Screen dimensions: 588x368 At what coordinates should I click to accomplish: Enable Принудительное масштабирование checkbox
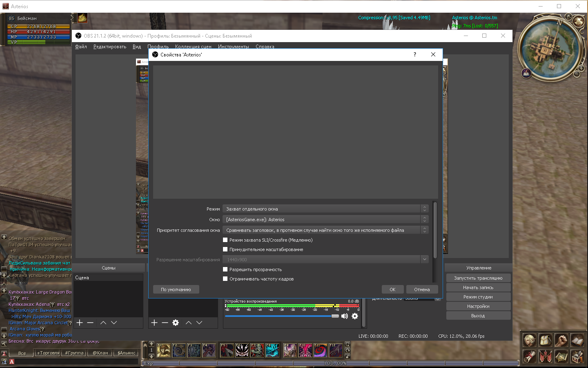tap(225, 249)
